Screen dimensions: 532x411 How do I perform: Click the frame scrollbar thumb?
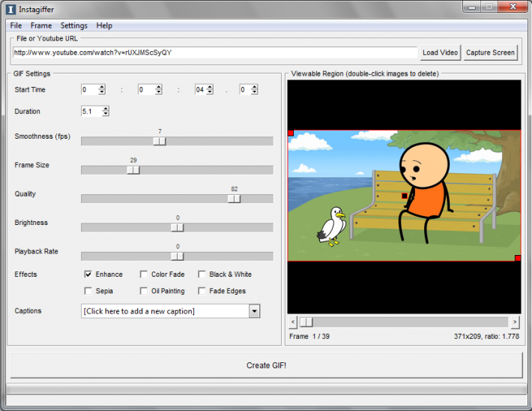coord(306,322)
